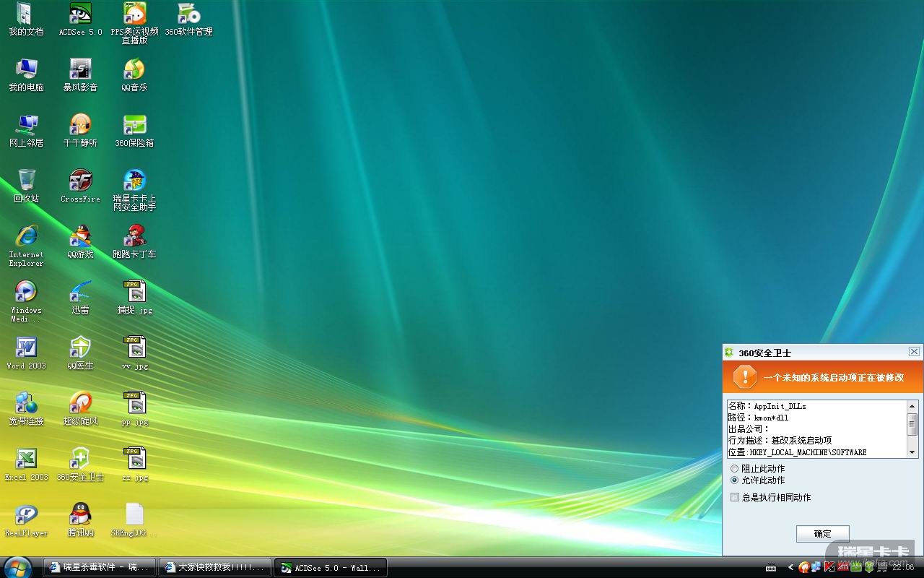Select the 网上邻居 desktop icon

26,131
